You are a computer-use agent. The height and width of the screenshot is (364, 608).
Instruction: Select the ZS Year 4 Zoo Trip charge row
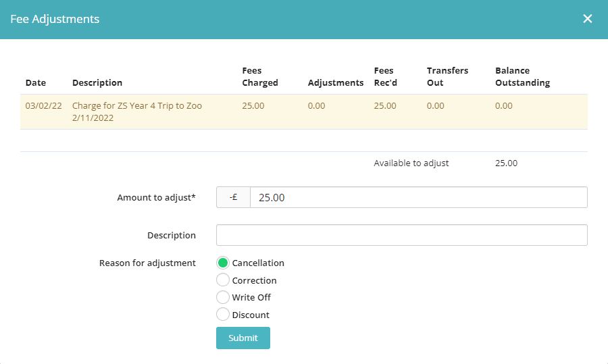coord(303,111)
